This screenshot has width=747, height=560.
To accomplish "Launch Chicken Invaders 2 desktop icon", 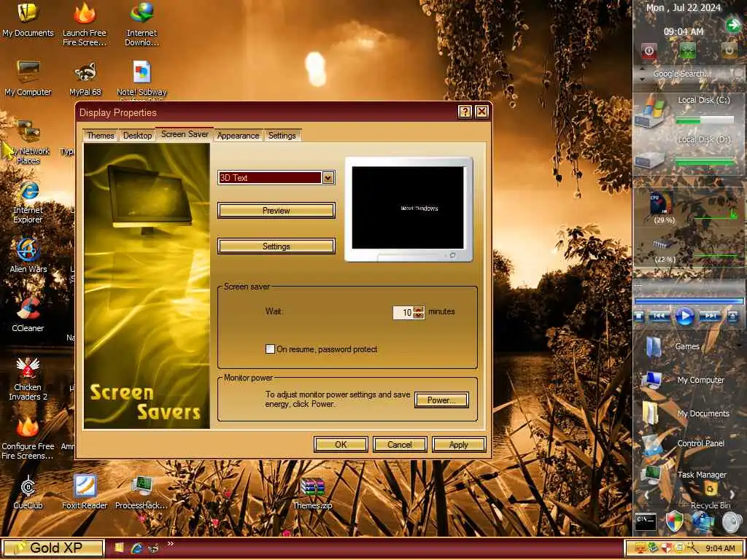I will click(x=28, y=378).
